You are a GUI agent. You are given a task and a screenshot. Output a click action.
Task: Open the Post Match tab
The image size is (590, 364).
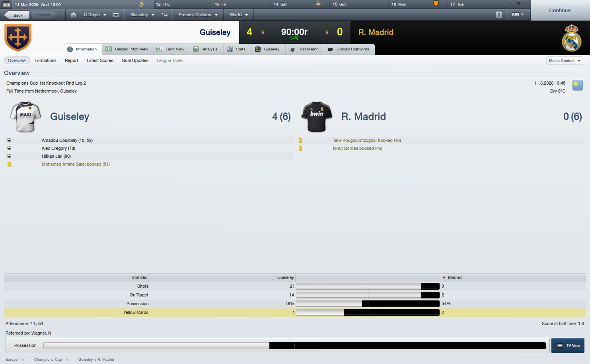(x=304, y=49)
